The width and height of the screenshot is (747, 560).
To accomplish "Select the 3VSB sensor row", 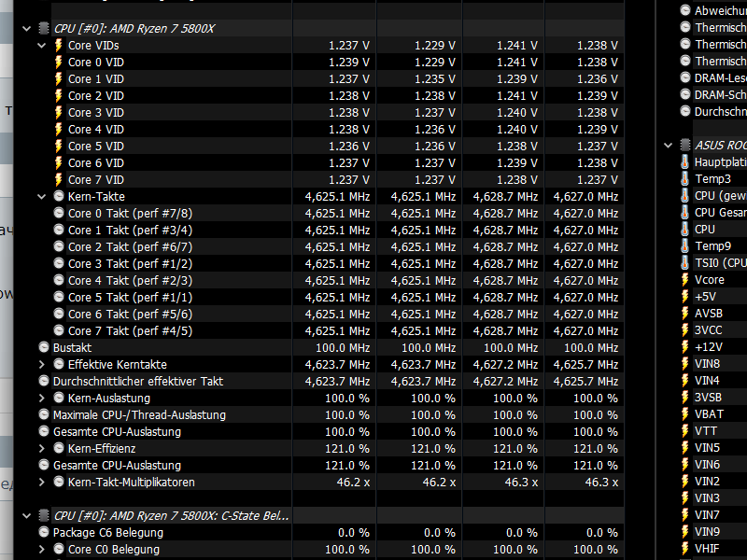I will click(712, 398).
